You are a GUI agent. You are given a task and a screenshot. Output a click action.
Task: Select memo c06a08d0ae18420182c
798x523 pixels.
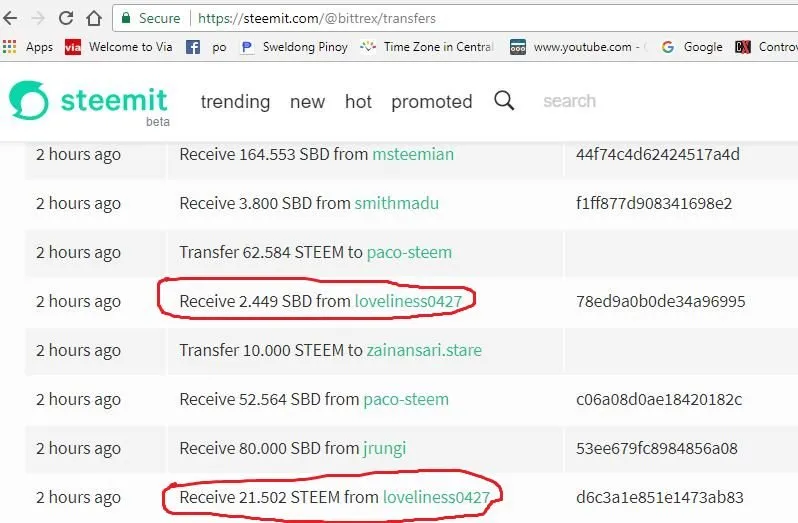pos(659,399)
